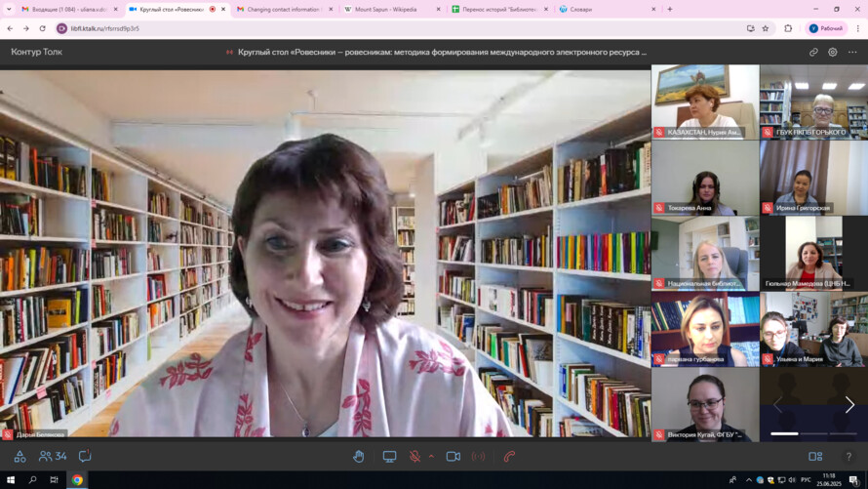Toggle the red sound wave icon
868x489 pixels.
coord(478,456)
